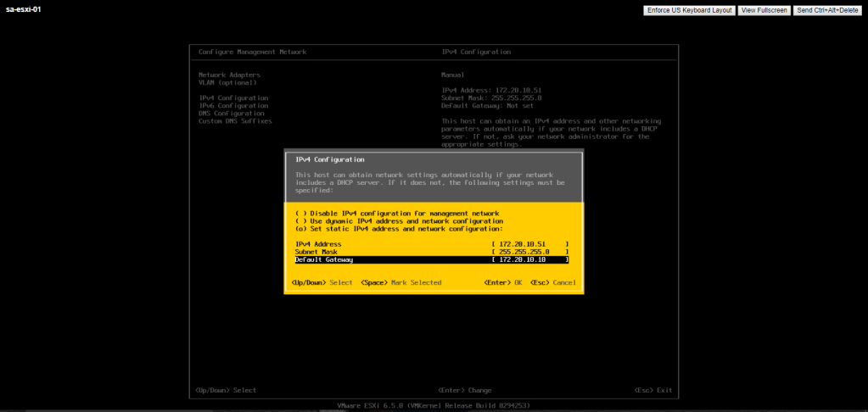Click Esc Cancel in the dialog

pyautogui.click(x=554, y=282)
